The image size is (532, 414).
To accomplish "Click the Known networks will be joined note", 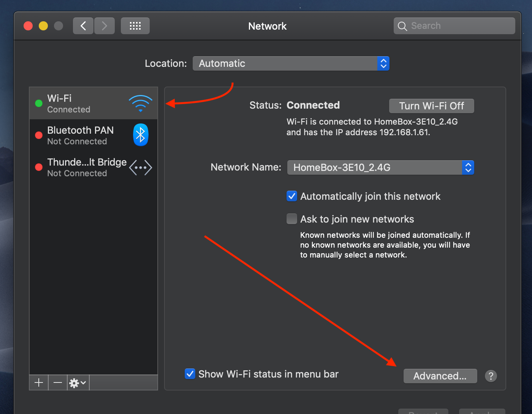I will tap(385, 245).
